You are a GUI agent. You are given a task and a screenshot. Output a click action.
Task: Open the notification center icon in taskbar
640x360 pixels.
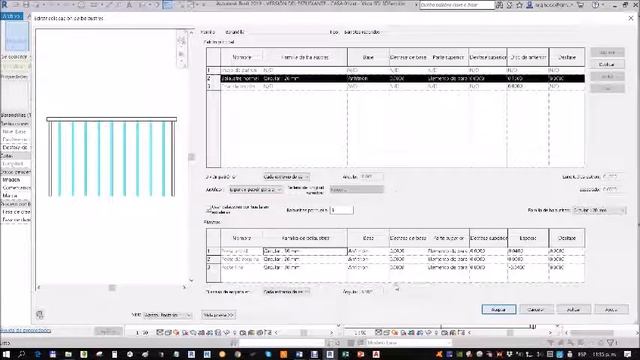pyautogui.click(x=628, y=354)
